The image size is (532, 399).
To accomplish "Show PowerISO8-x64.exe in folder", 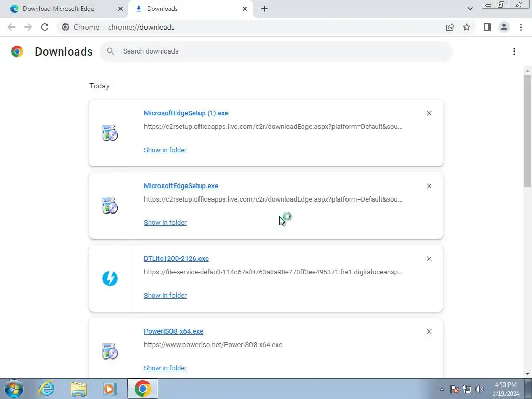I will tap(165, 368).
